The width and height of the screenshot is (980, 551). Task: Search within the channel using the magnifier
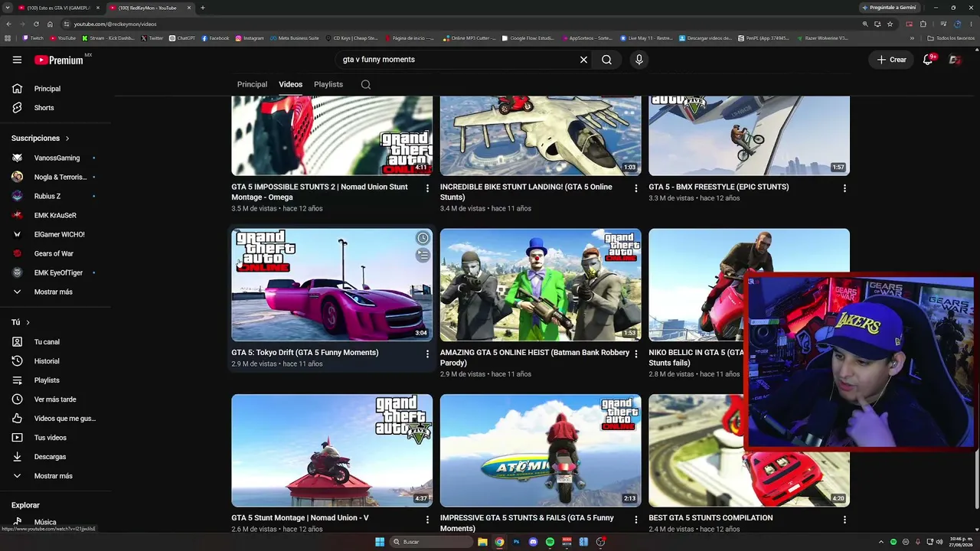pos(366,84)
